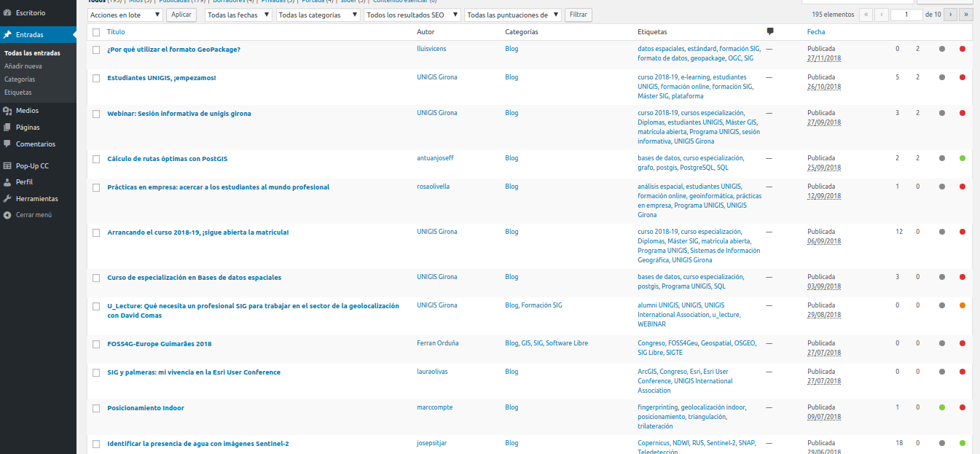
Task: Open the Todas las categorías dropdown
Action: click(x=318, y=15)
